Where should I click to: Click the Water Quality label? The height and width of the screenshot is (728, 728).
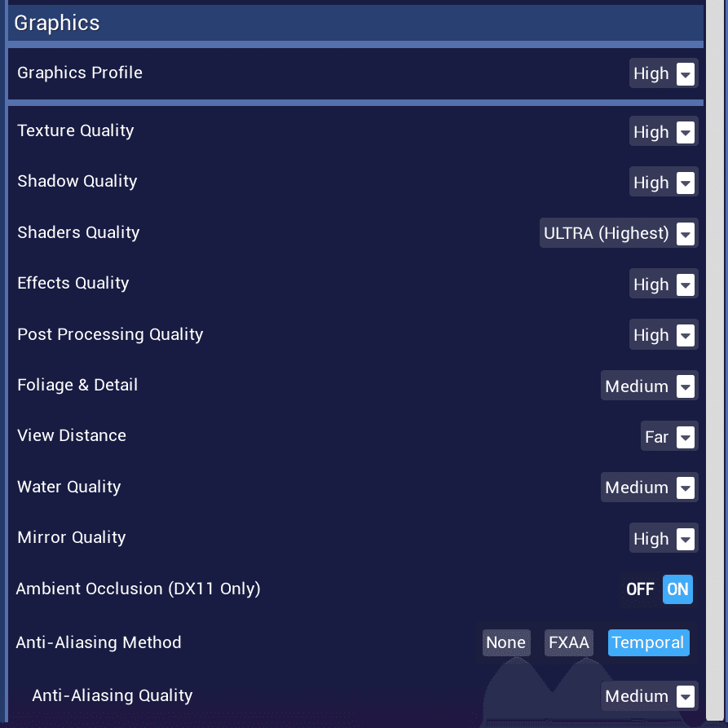tap(68, 487)
